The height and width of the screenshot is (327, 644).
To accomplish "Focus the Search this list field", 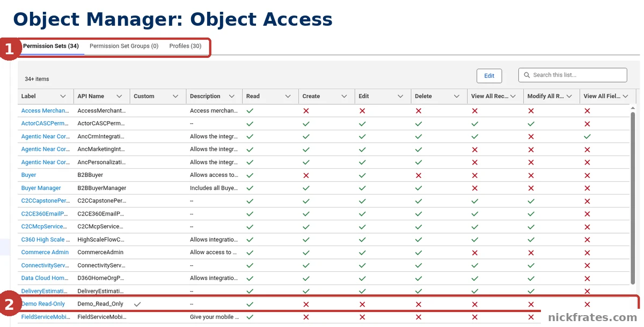I will click(x=573, y=75).
